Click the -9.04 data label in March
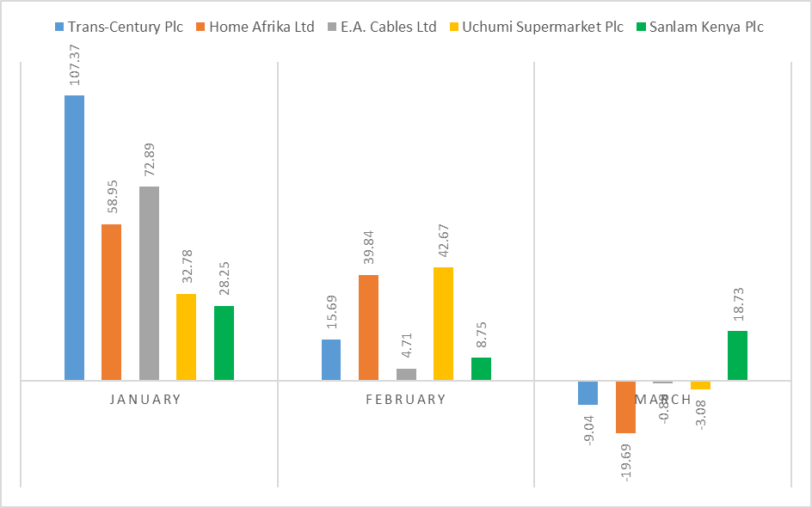The height and width of the screenshot is (508, 812). 587,429
